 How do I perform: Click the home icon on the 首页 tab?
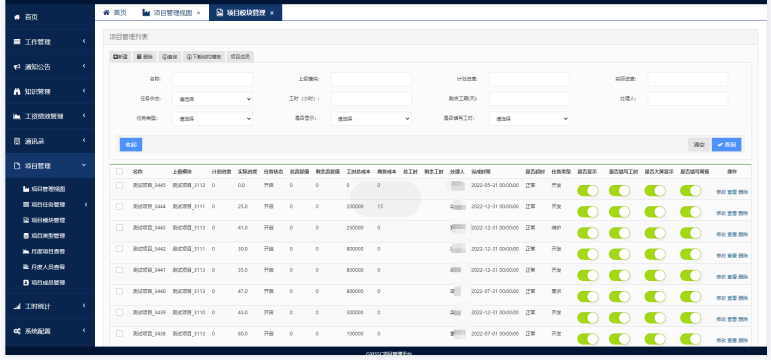106,13
